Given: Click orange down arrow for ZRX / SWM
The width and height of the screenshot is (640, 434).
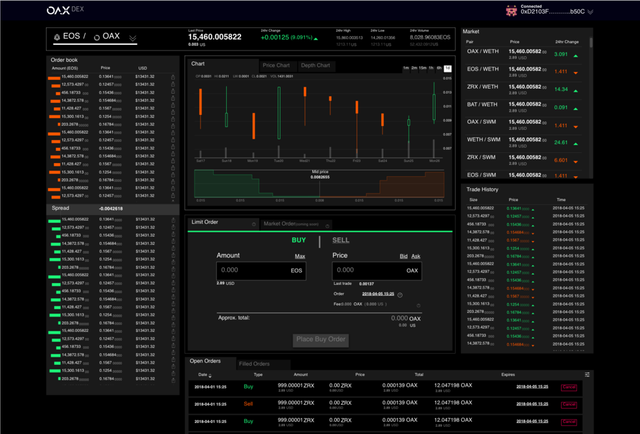Looking at the screenshot, I should pyautogui.click(x=576, y=162).
